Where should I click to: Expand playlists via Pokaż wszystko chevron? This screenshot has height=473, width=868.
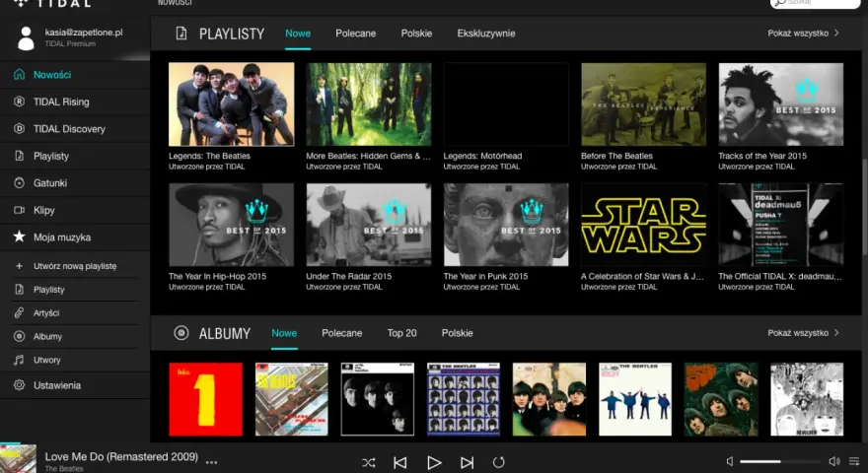click(x=836, y=34)
